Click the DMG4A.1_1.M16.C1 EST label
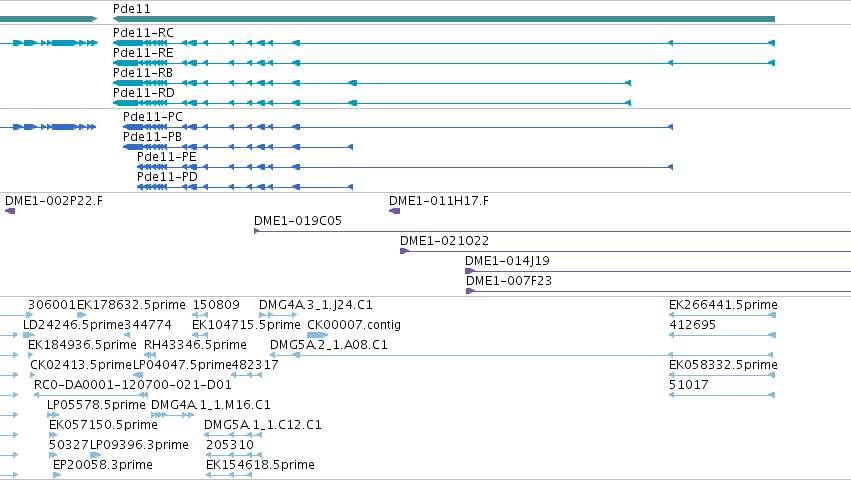The height and width of the screenshot is (480, 851). click(x=211, y=406)
